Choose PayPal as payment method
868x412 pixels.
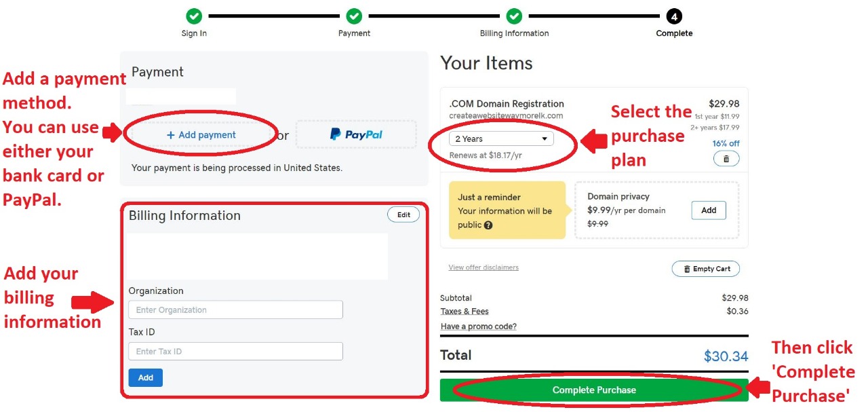point(356,134)
